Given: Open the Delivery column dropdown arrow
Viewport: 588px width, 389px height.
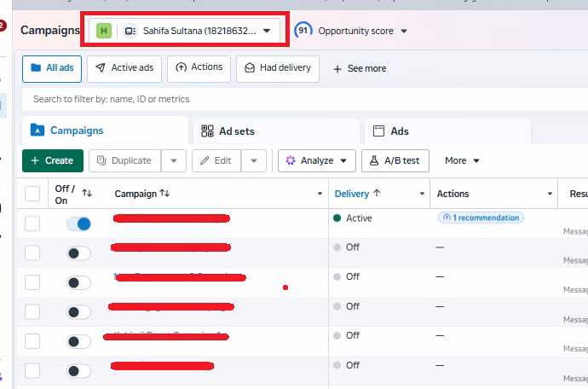Looking at the screenshot, I should point(422,194).
